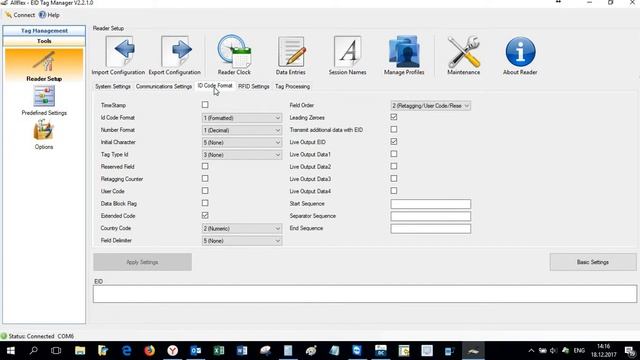Viewport: 640px width, 360px height.
Task: Expand the Number Format dropdown
Action: pos(242,130)
